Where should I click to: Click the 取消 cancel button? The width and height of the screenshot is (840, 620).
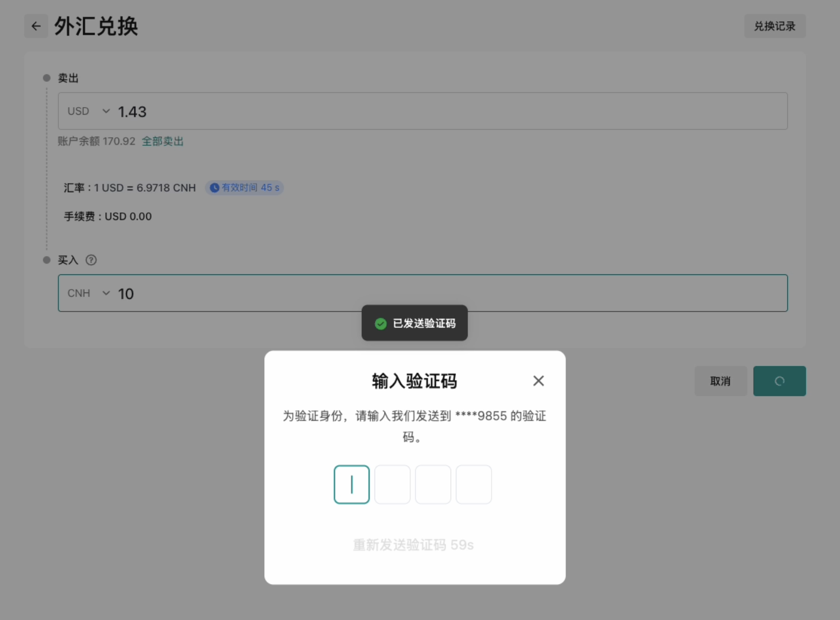[x=720, y=381]
